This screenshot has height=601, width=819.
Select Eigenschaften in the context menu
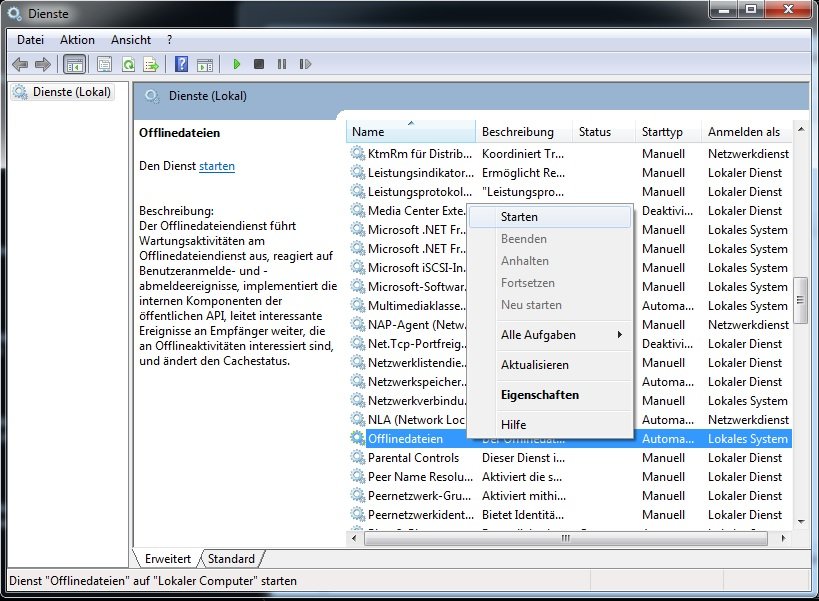539,395
